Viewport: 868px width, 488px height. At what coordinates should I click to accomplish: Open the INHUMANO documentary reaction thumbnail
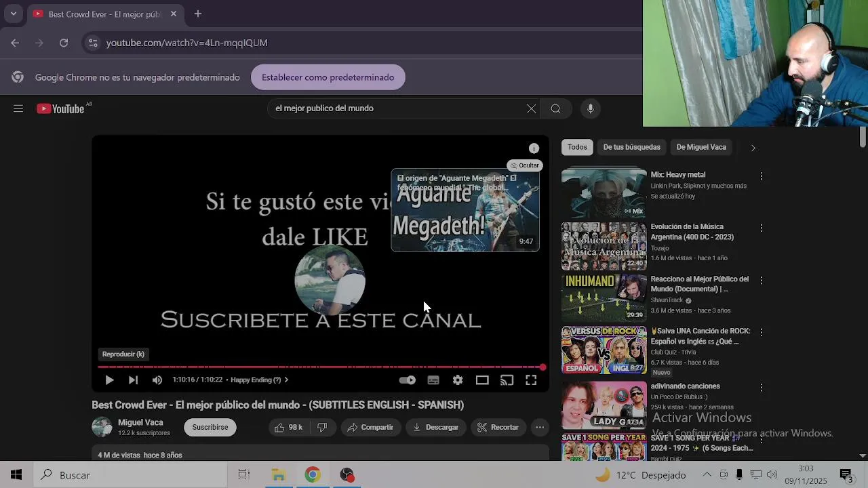(x=604, y=298)
